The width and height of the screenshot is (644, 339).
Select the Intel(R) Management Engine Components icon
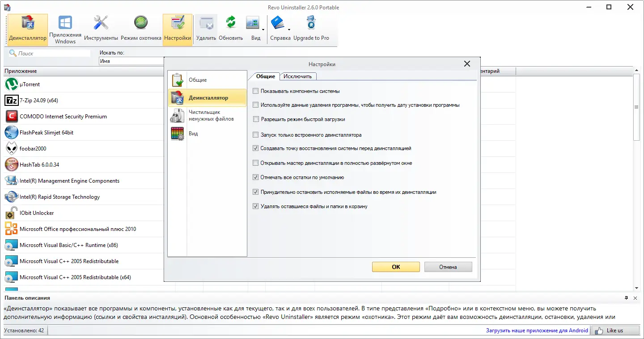[11, 180]
